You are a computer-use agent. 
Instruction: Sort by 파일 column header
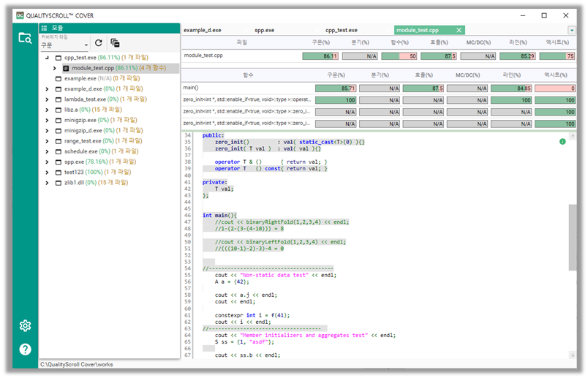[242, 42]
